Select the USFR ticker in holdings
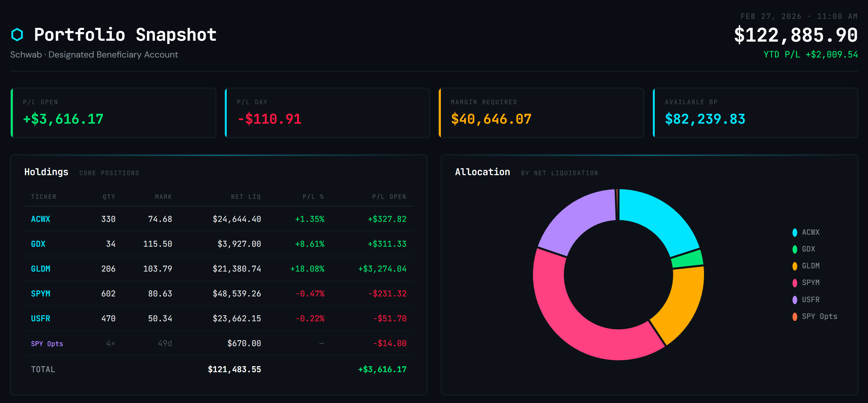 pyautogui.click(x=40, y=319)
